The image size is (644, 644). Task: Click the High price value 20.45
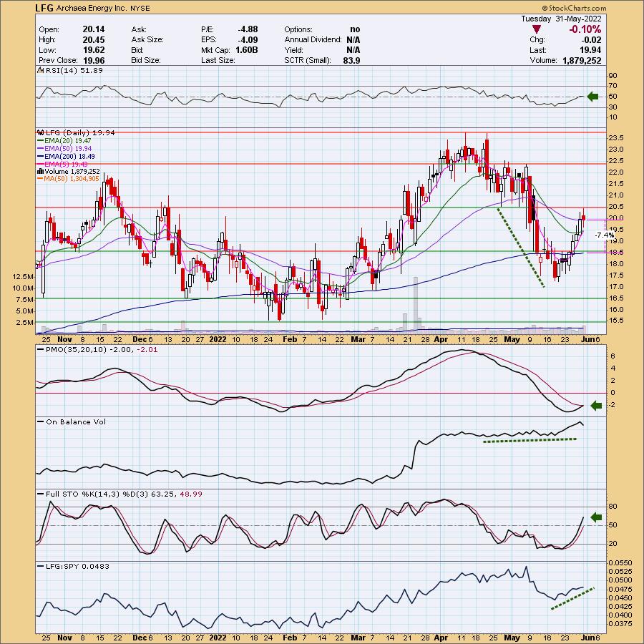94,39
